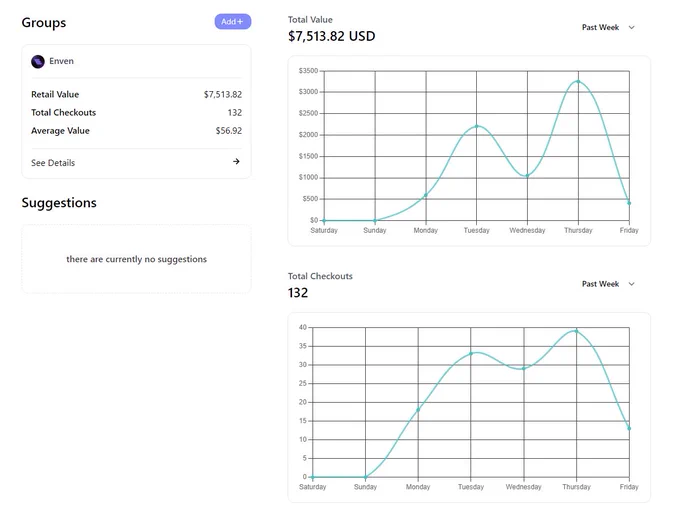
Task: Click the 40 axis label on checkouts chart
Action: click(303, 328)
